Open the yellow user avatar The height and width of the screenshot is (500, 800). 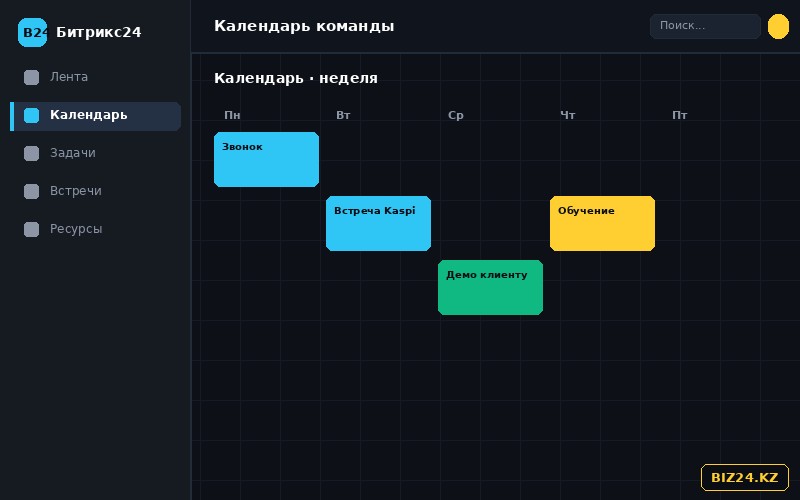click(778, 27)
